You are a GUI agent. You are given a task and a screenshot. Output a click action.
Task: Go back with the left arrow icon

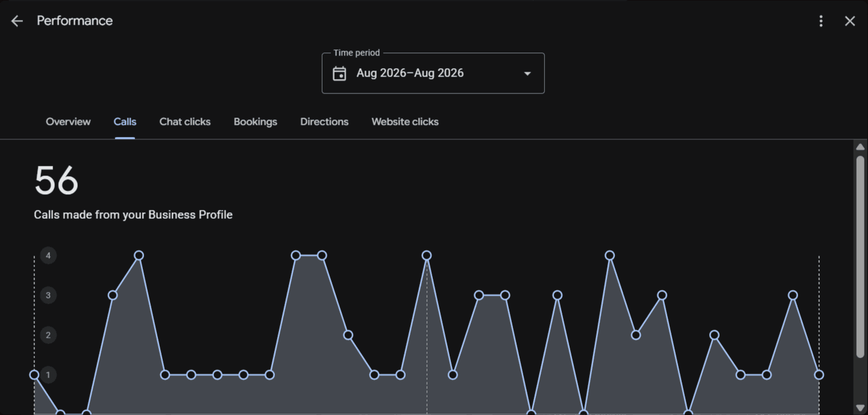click(x=17, y=21)
